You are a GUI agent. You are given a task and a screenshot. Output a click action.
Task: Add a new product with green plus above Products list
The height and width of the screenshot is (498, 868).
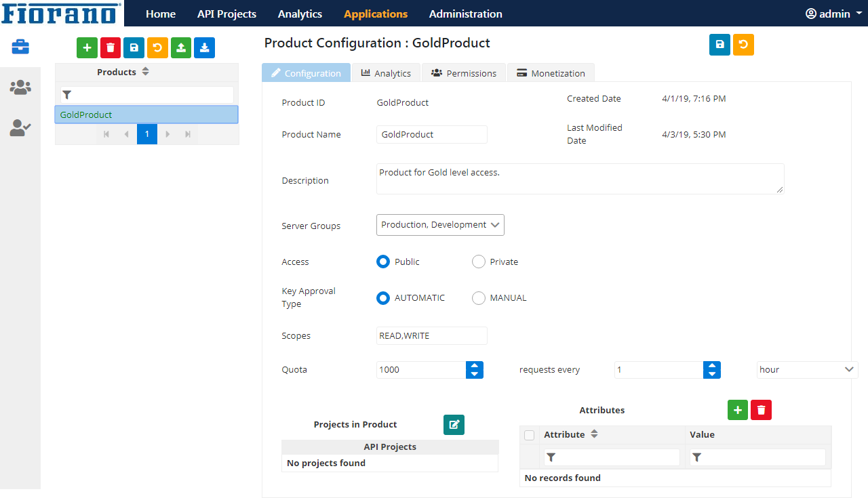(x=87, y=48)
